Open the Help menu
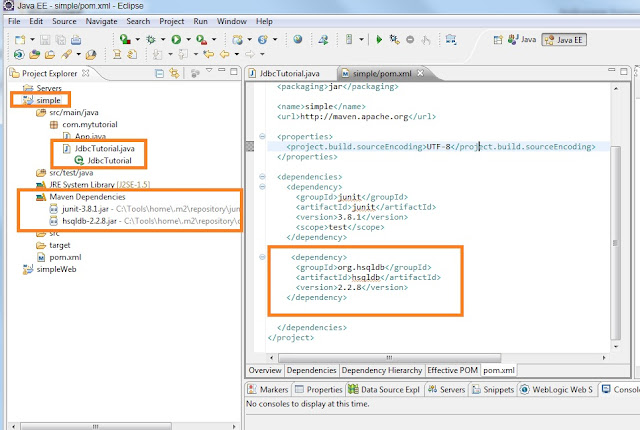 click(264, 21)
